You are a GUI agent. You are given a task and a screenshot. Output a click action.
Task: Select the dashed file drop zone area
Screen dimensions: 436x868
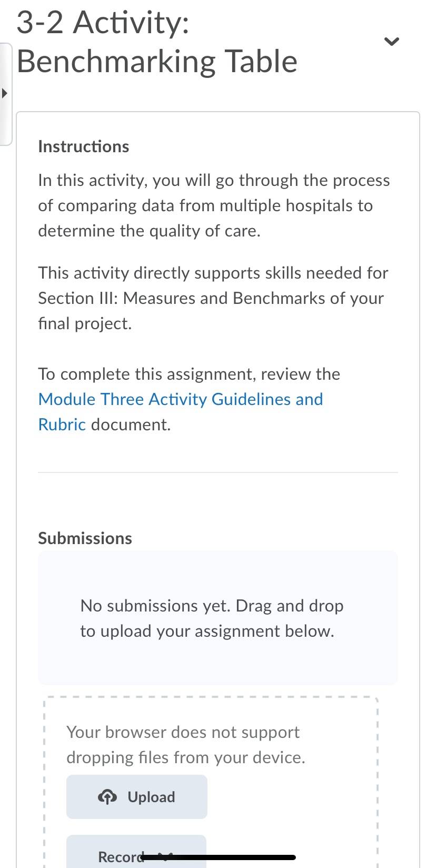211,782
